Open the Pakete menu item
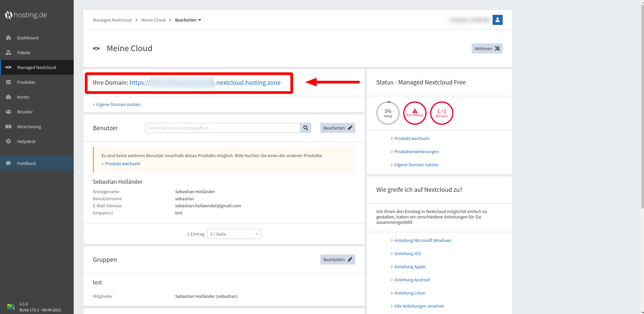This screenshot has width=644, height=314. tap(37, 53)
